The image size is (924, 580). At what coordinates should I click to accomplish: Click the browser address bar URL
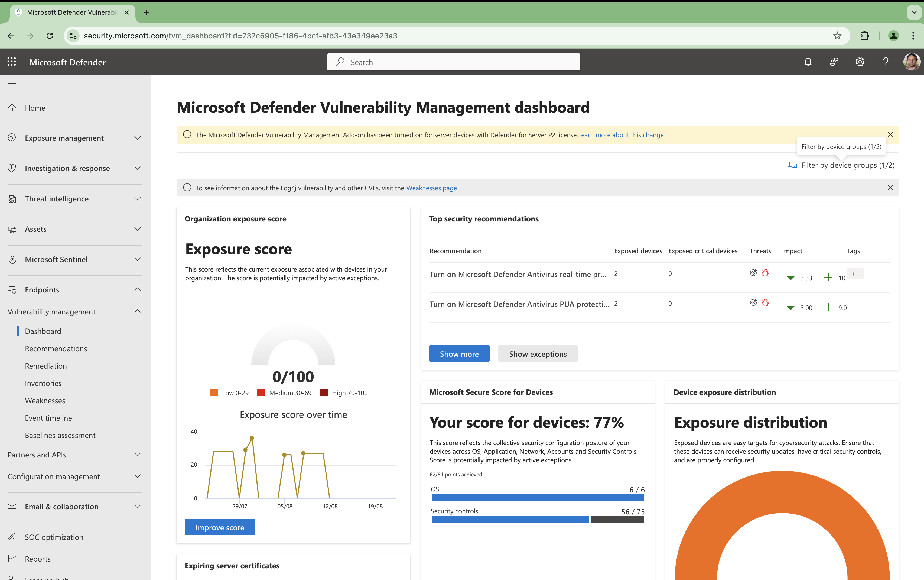point(241,36)
